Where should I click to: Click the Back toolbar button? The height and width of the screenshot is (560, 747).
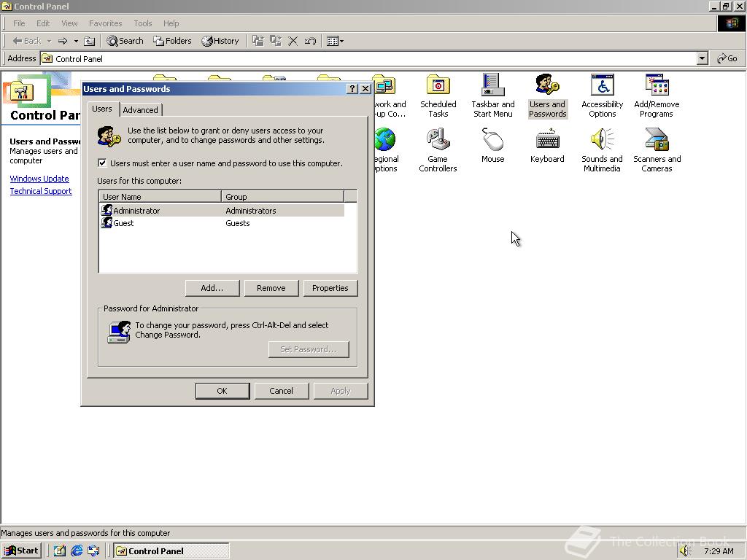tap(27, 41)
